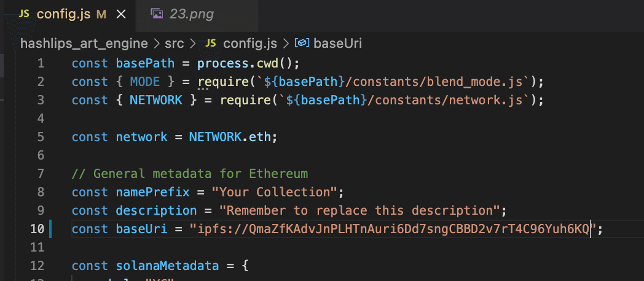Click the JS icon in the breadcrumb bar

(211, 43)
